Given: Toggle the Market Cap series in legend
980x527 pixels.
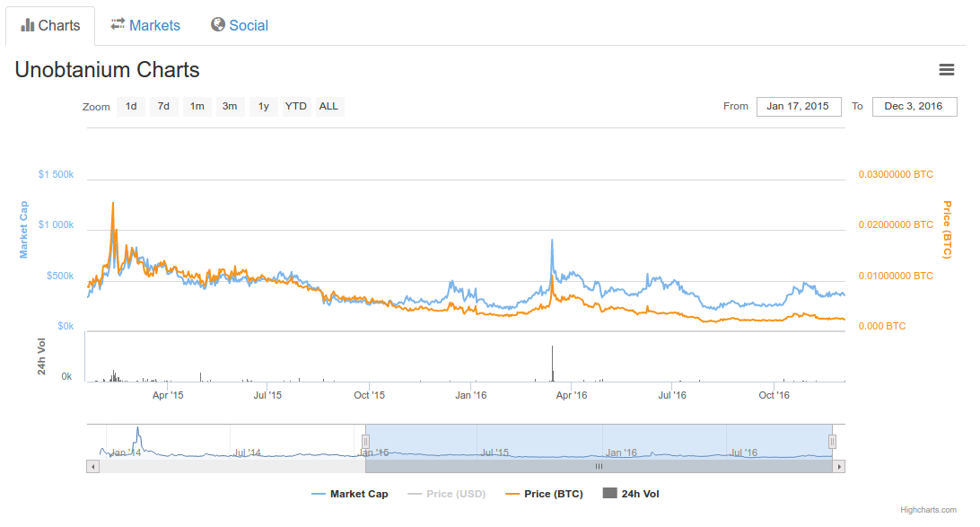Looking at the screenshot, I should pyautogui.click(x=350, y=494).
